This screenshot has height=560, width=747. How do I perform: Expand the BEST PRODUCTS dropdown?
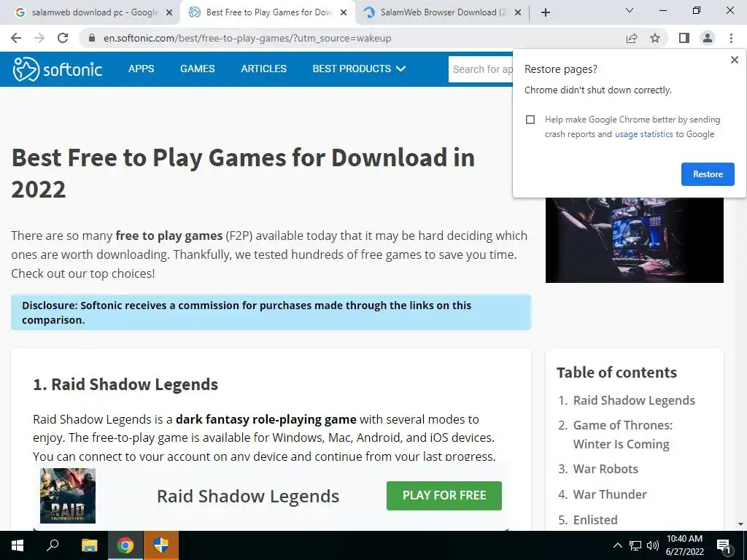click(359, 69)
